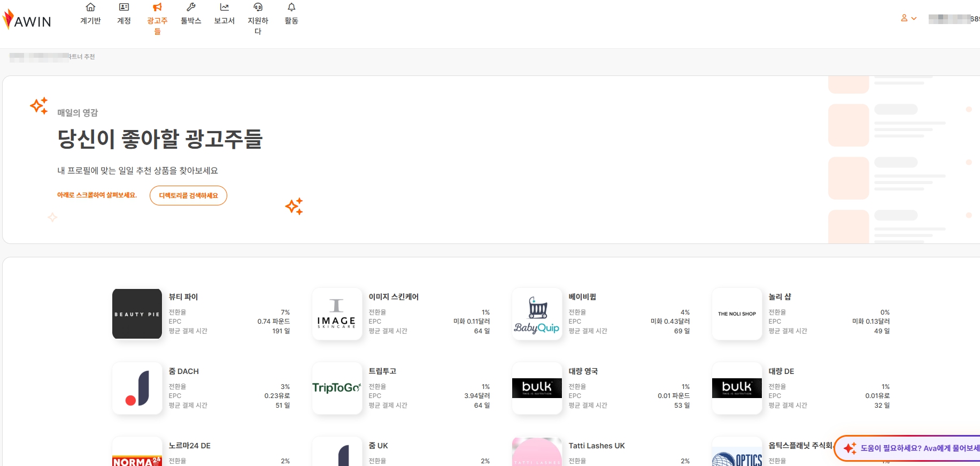
Task: Click the 미화 0.43달러 EPC value
Action: (x=670, y=322)
